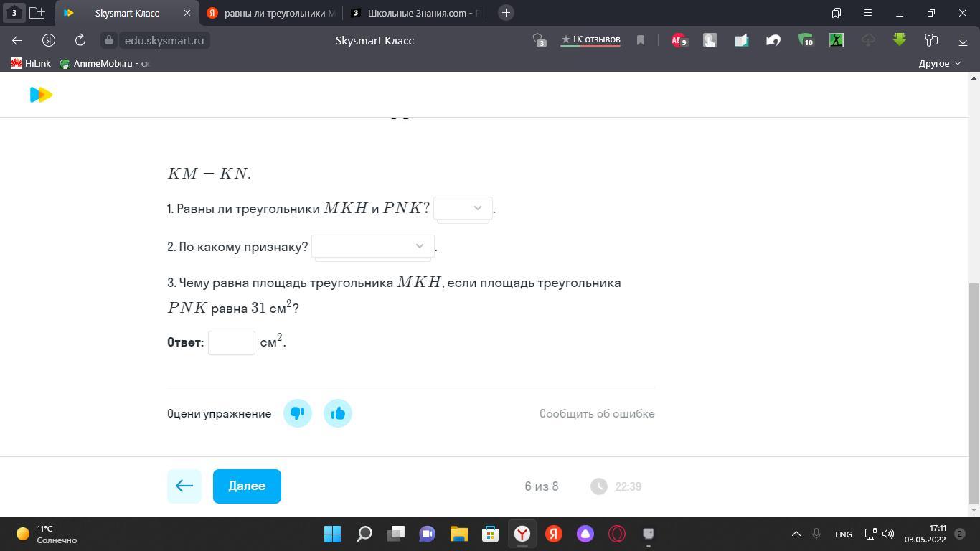The width and height of the screenshot is (980, 551).
Task: Open the browser downloads arrow icon
Action: [963, 40]
